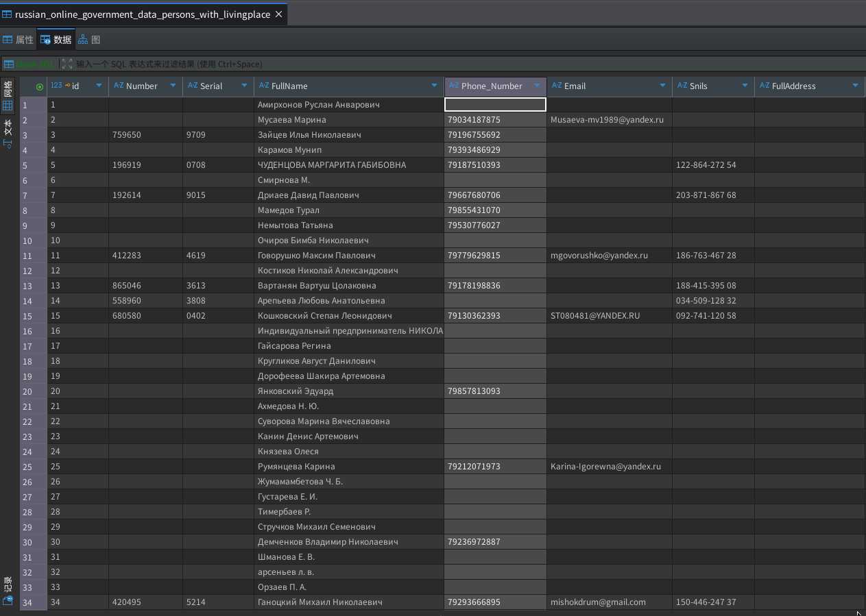Click the expand filter panel icon

click(67, 64)
